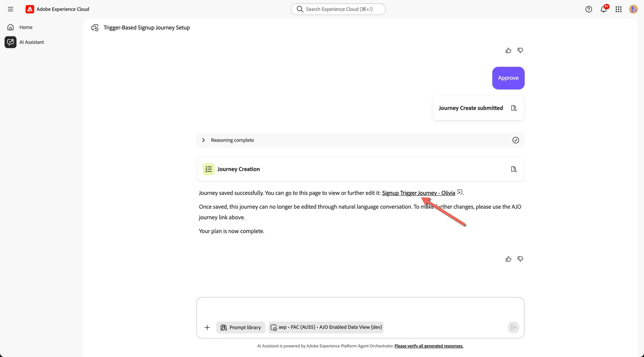Click the external link icon after journey name
Screen dimensions: 644x357
(x=460, y=192)
